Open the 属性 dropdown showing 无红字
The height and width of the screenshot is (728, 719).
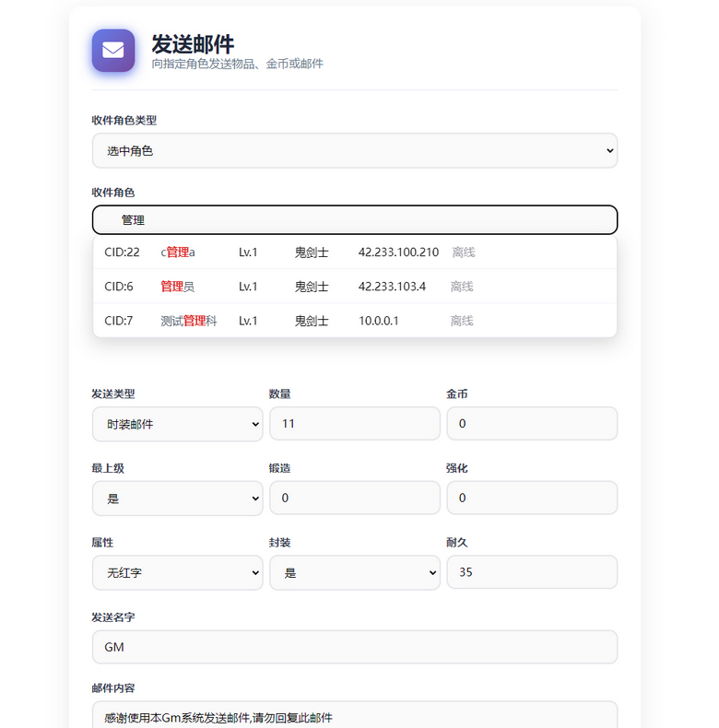click(x=177, y=572)
